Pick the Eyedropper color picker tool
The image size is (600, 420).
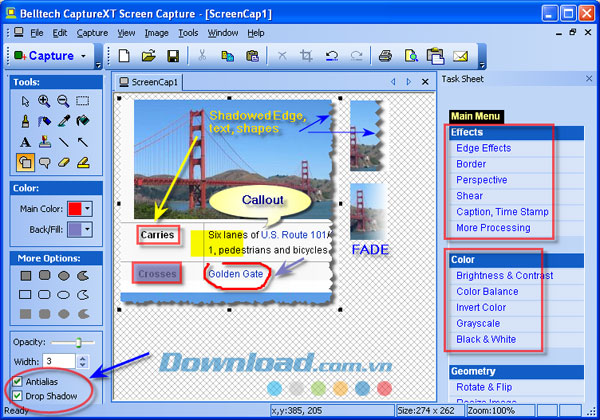[x=63, y=121]
